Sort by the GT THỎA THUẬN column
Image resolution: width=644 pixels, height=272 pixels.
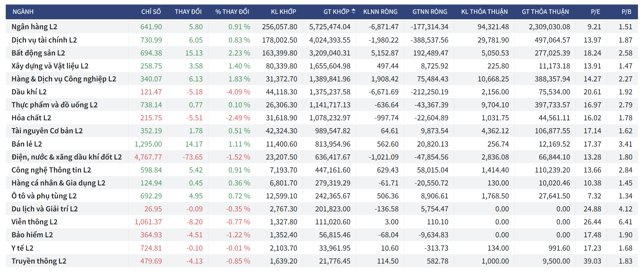545,12
